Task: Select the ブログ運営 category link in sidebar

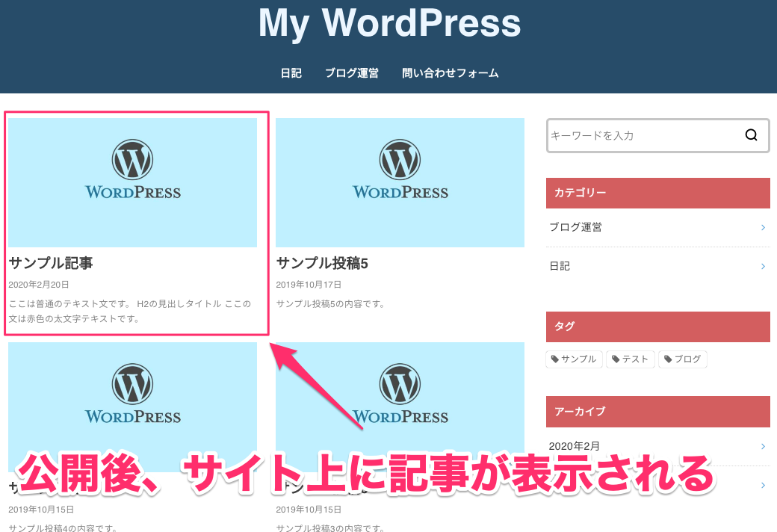Action: (575, 227)
